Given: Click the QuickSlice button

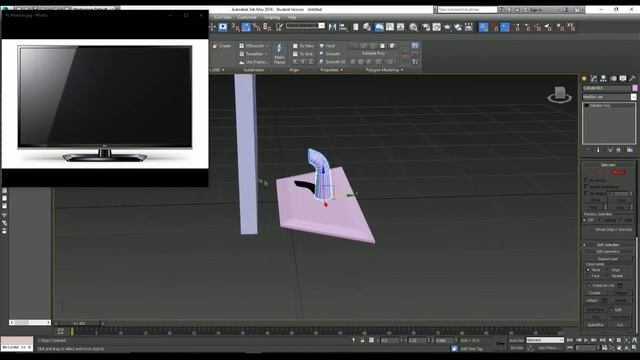Looking at the screenshot, I should click(x=596, y=325).
